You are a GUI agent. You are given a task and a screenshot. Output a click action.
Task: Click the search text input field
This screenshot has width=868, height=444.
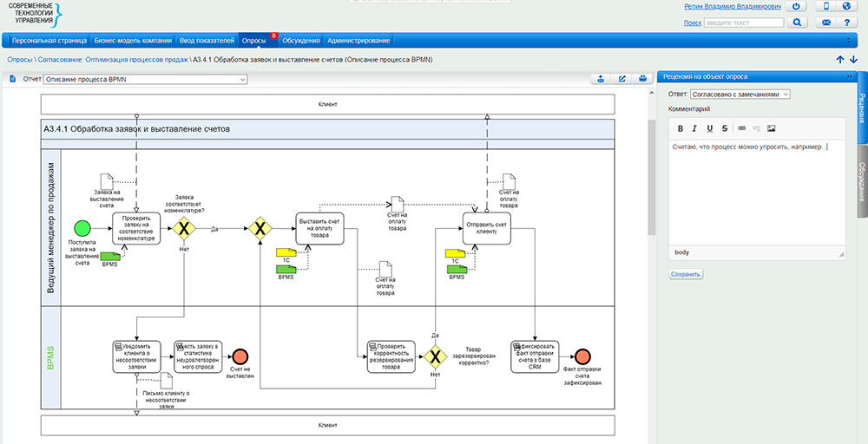(x=744, y=23)
